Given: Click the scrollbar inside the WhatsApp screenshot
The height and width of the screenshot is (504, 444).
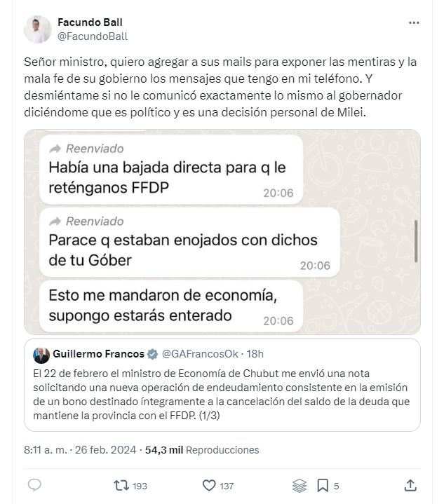Looking at the screenshot, I should [416, 238].
